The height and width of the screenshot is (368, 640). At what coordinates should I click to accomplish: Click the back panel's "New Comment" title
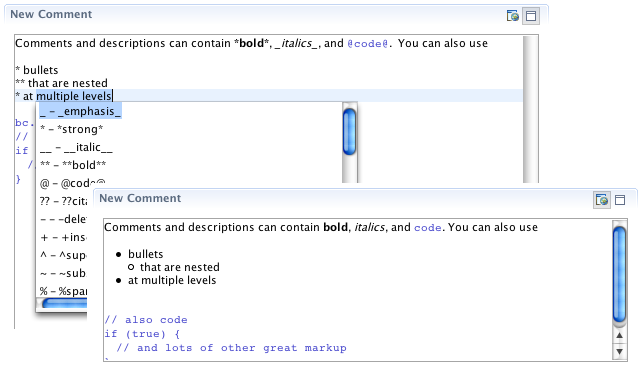tap(51, 14)
